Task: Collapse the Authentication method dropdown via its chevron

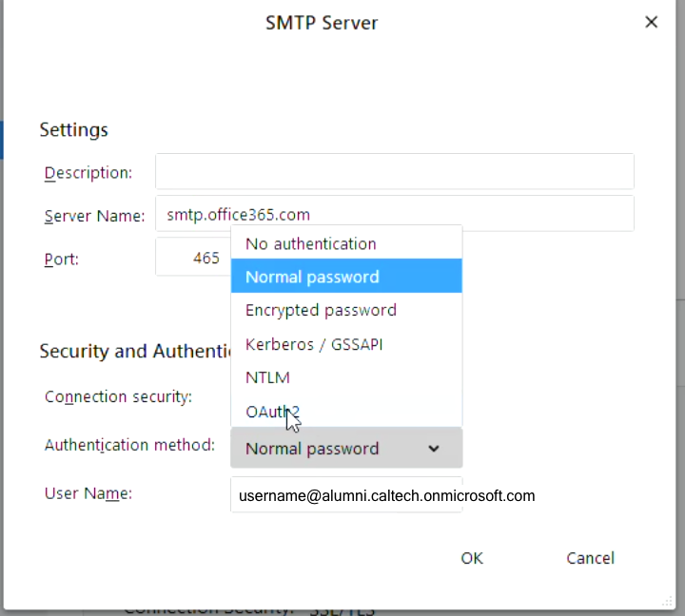Action: point(434,449)
